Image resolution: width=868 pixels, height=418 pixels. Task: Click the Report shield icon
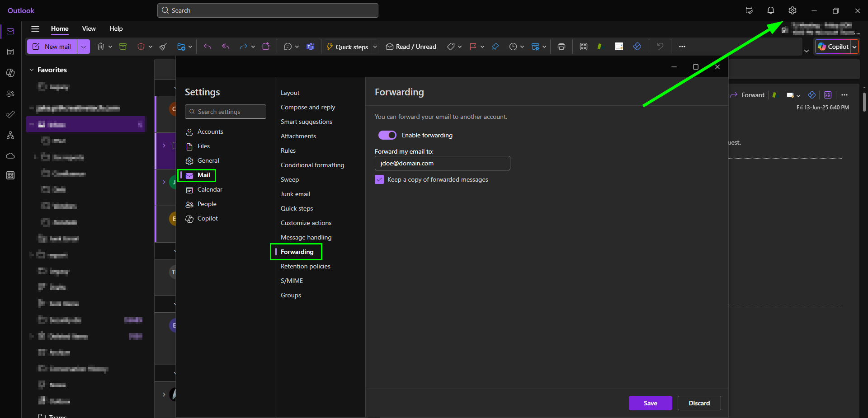(141, 47)
